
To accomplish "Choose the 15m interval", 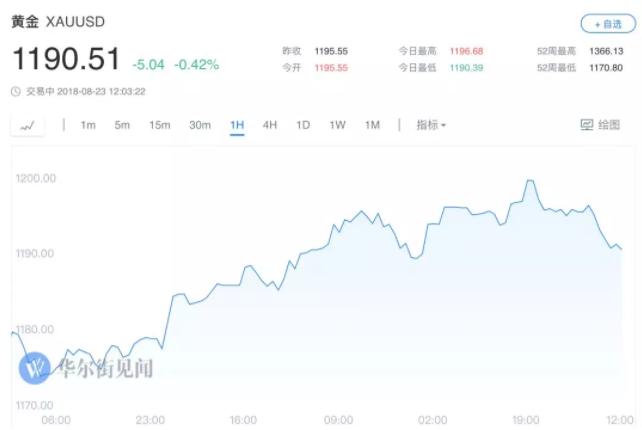I will point(160,125).
